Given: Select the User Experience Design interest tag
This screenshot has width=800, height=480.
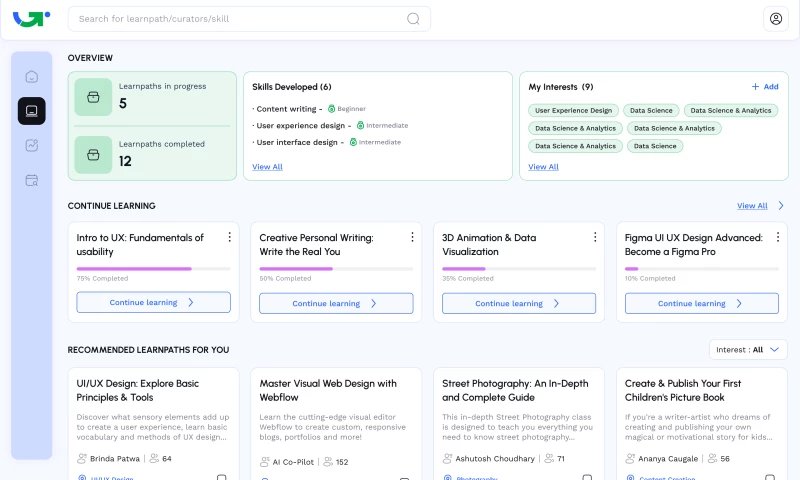Looking at the screenshot, I should coord(573,110).
